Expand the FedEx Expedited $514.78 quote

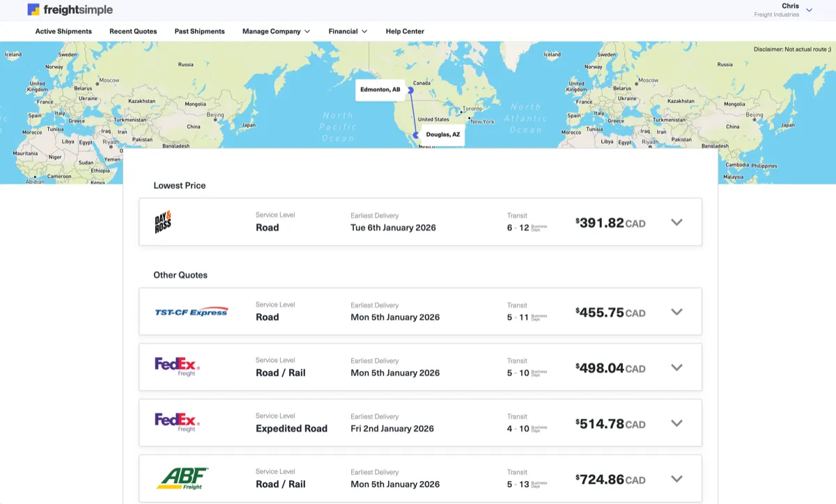tap(676, 423)
